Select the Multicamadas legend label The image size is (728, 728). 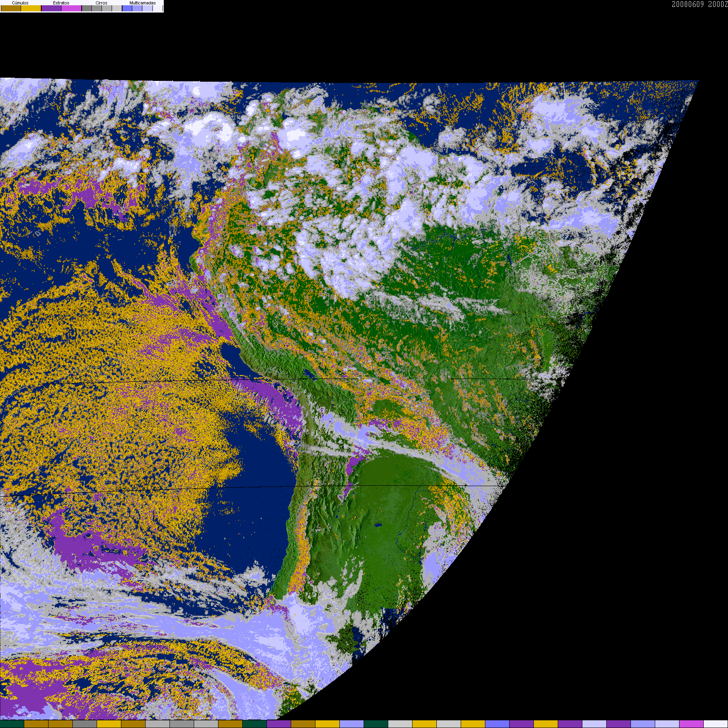point(142,3)
